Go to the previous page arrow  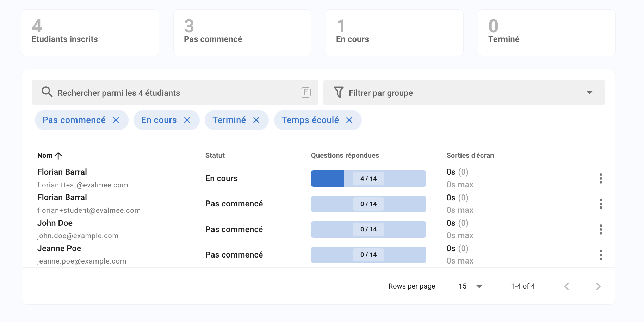[566, 286]
